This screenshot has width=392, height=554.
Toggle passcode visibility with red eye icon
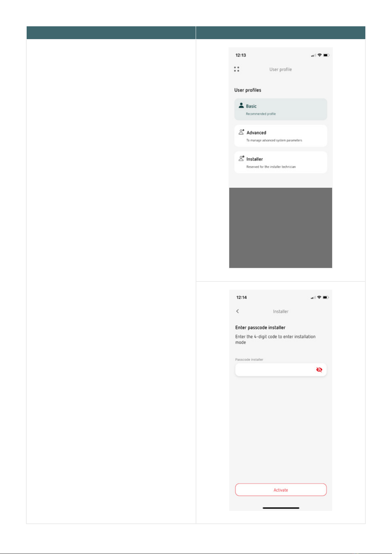click(x=319, y=370)
